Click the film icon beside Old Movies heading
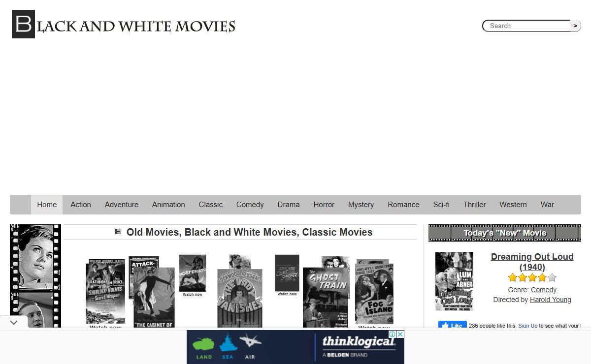 118,232
